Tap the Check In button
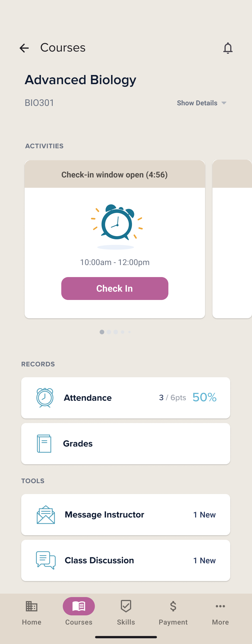Image resolution: width=252 pixels, height=644 pixels. (115, 289)
